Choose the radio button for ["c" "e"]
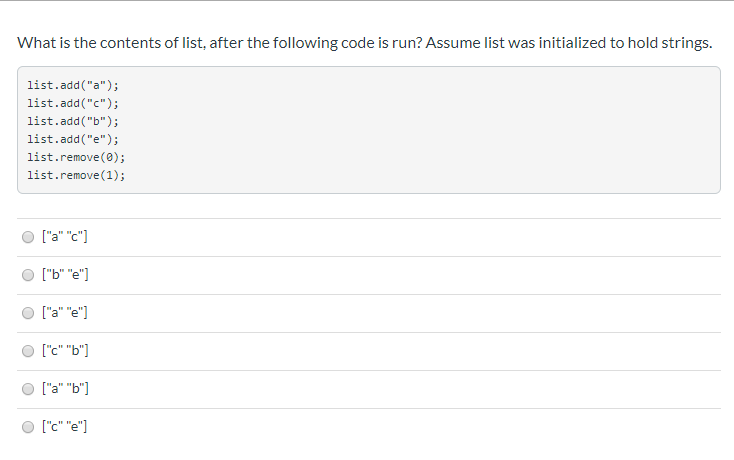 (28, 427)
